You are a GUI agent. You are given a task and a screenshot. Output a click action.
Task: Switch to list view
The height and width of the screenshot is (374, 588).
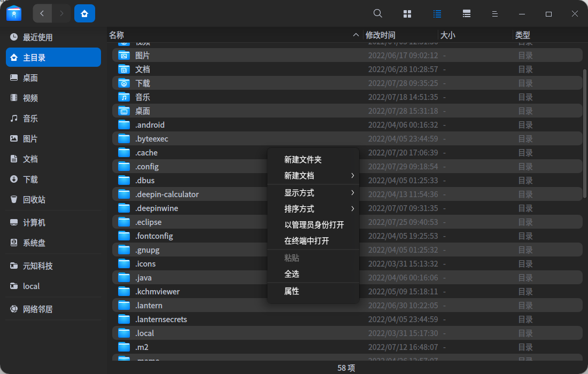tap(437, 14)
